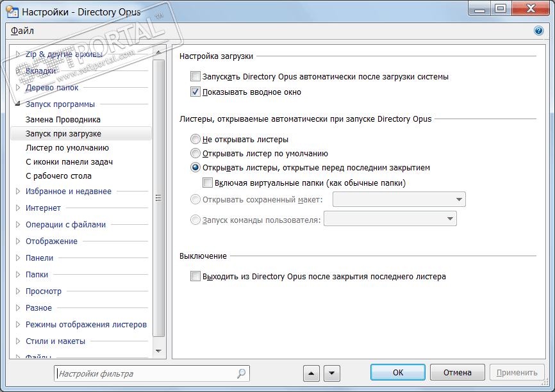Check Включая виртуальные папки option

click(x=208, y=183)
